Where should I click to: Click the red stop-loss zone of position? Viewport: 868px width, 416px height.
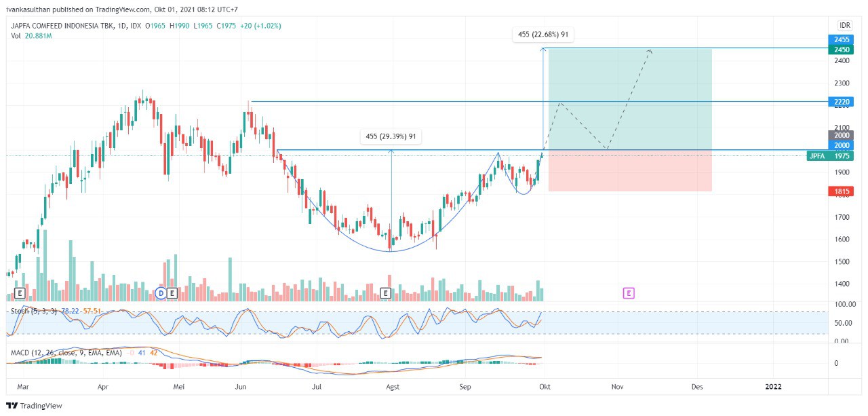pos(629,171)
